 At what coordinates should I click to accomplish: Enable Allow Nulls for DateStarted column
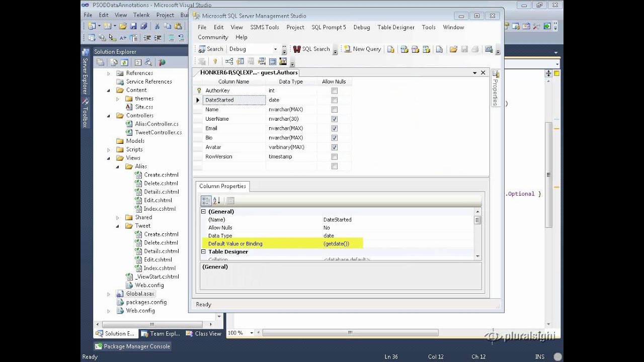coord(334,100)
